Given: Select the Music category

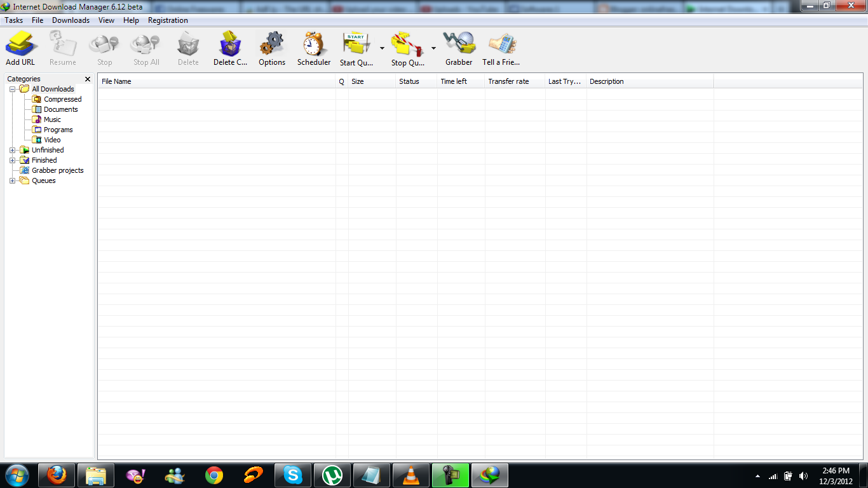Looking at the screenshot, I should pyautogui.click(x=52, y=119).
